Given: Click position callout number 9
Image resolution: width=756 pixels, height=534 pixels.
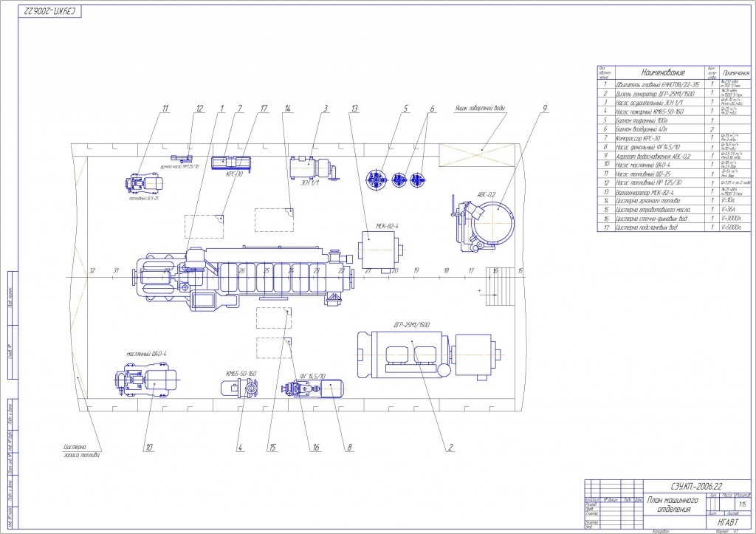Looking at the screenshot, I should pos(545,109).
